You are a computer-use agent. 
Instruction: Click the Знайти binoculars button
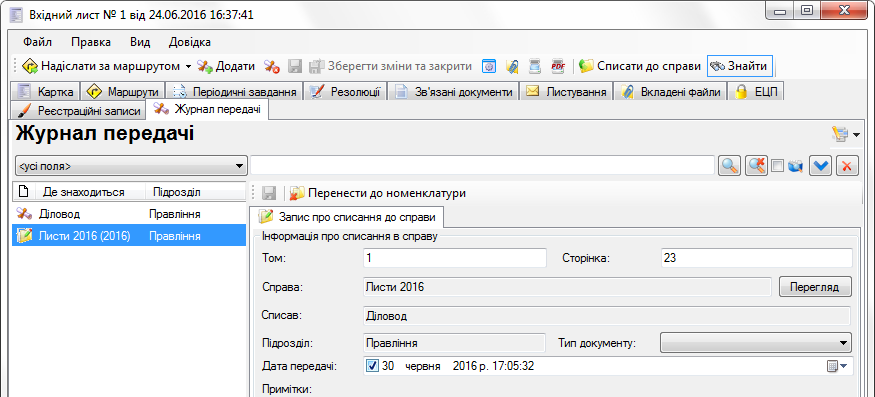point(739,66)
